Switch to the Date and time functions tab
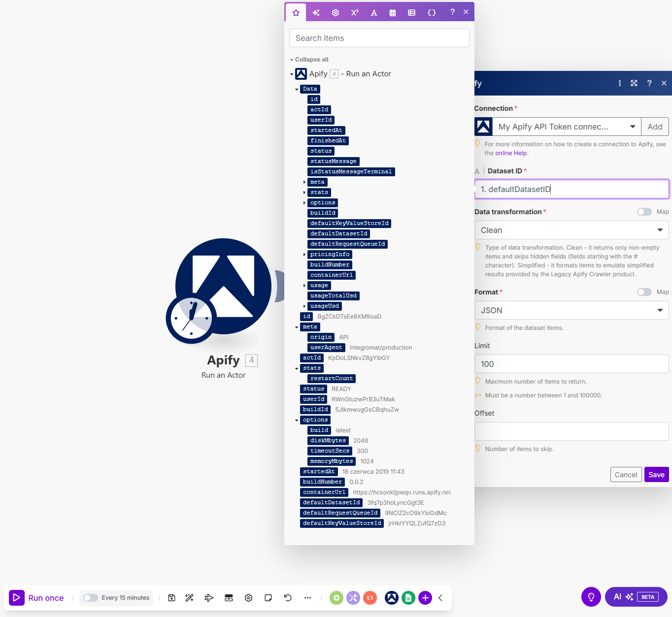The width and height of the screenshot is (672, 617). [393, 13]
